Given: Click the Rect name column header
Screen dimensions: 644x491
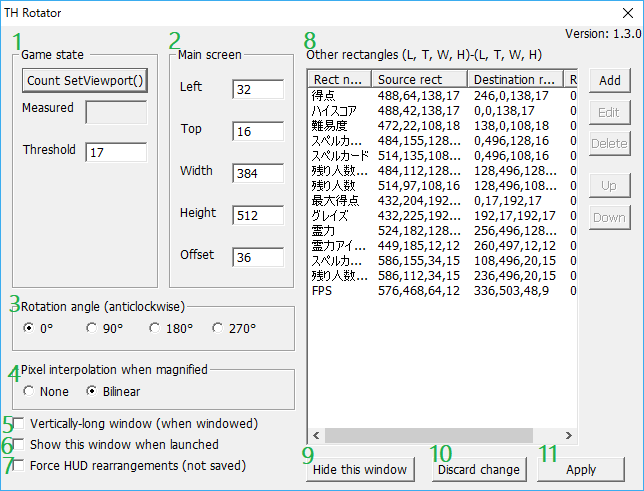Looking at the screenshot, I should point(340,79).
